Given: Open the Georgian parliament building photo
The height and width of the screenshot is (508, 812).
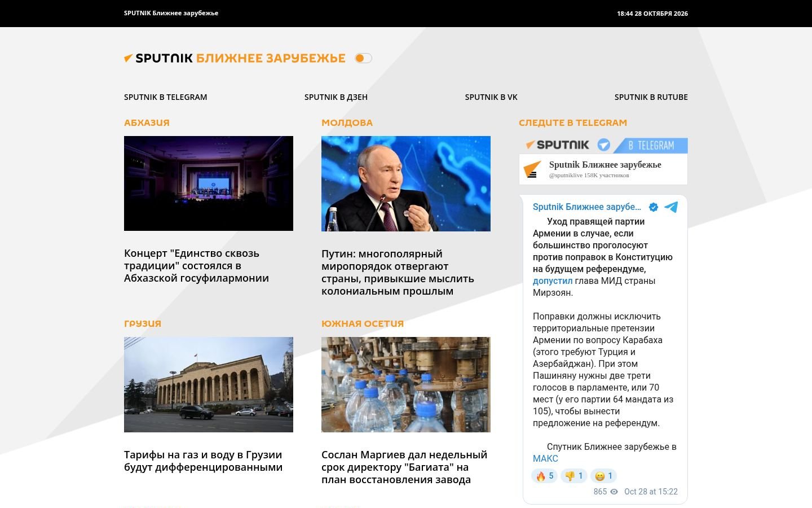Looking at the screenshot, I should coord(209,384).
